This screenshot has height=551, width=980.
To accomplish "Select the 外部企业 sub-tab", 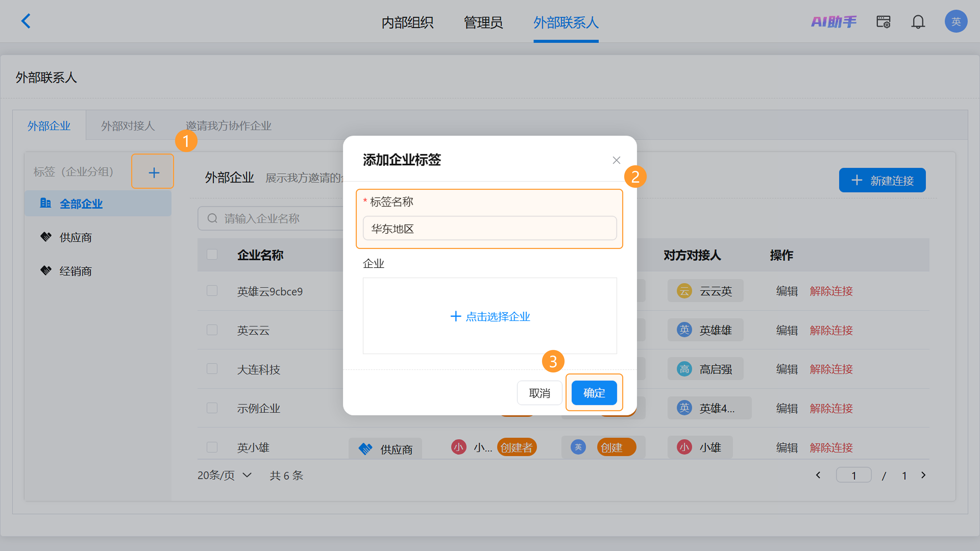I will 49,126.
